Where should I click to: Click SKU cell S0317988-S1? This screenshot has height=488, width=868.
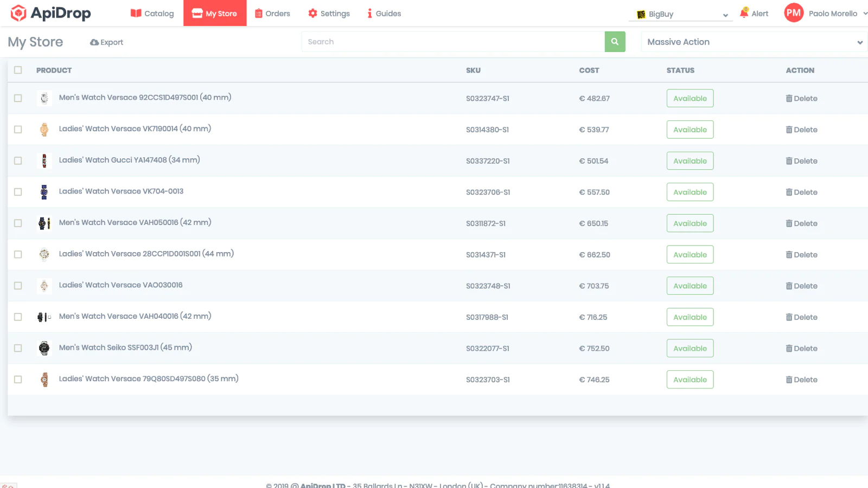click(x=487, y=317)
